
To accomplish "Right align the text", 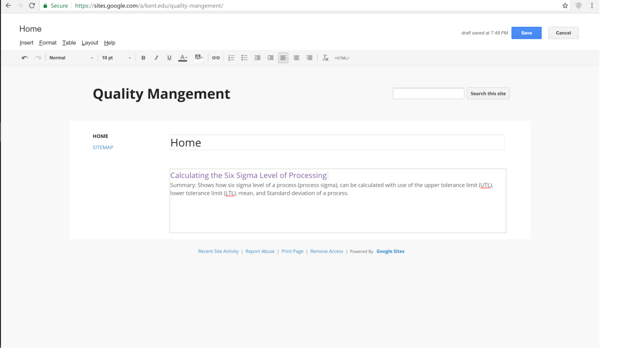I will pyautogui.click(x=309, y=58).
